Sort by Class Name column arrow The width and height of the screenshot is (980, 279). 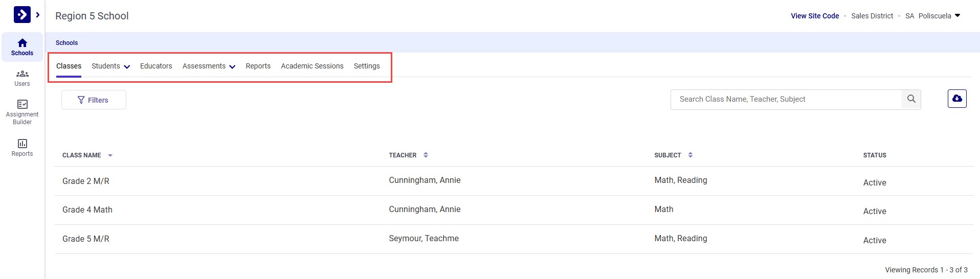tap(110, 155)
